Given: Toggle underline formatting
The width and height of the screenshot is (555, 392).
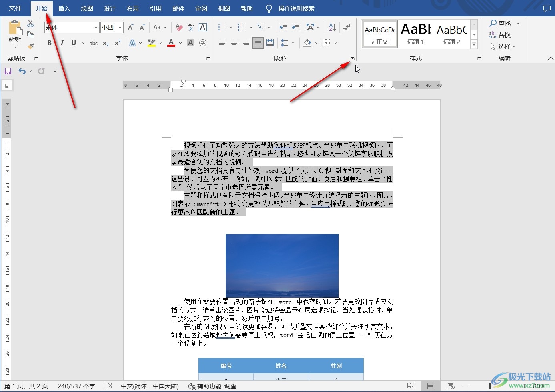Looking at the screenshot, I should click(x=74, y=43).
